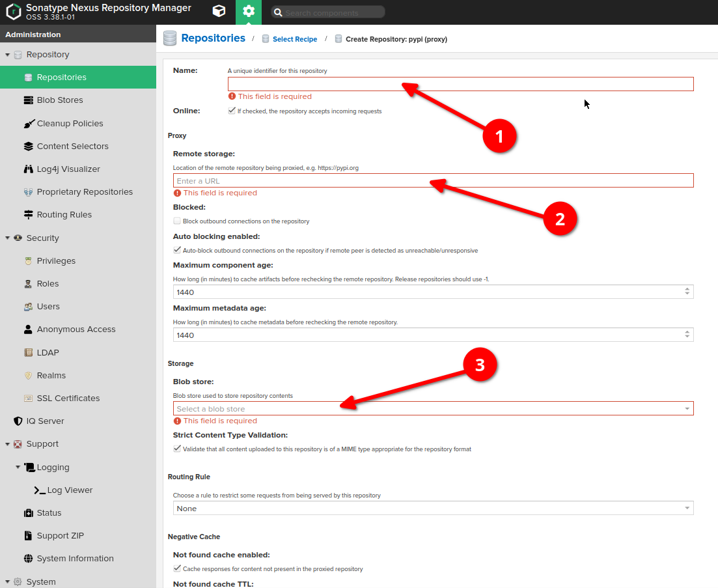
Task: Toggle the Auto blocking enabled checkbox
Action: pos(177,250)
